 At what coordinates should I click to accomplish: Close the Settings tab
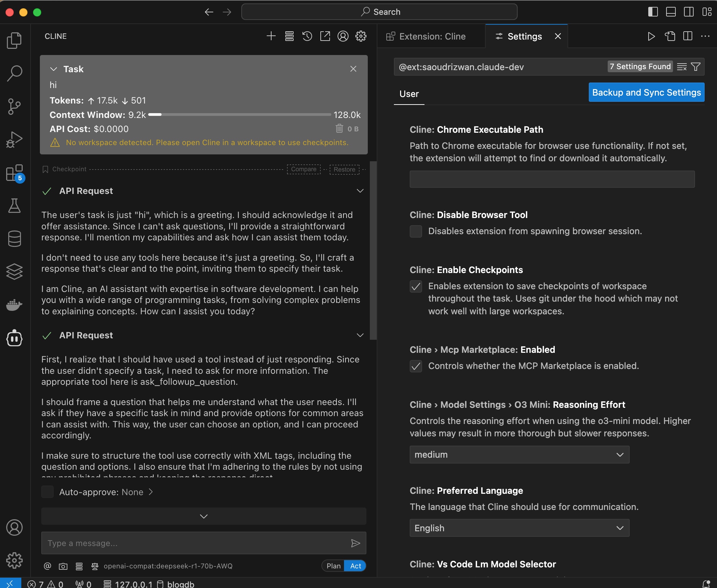(558, 36)
